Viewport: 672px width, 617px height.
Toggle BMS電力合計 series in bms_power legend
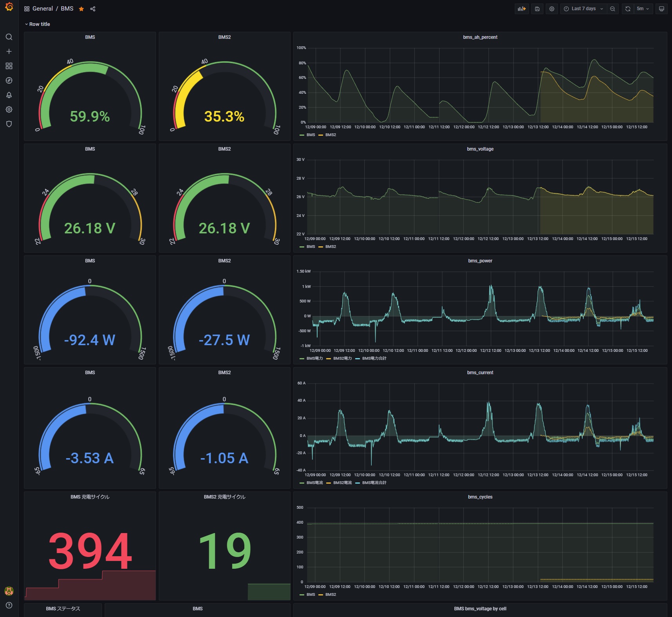(371, 359)
